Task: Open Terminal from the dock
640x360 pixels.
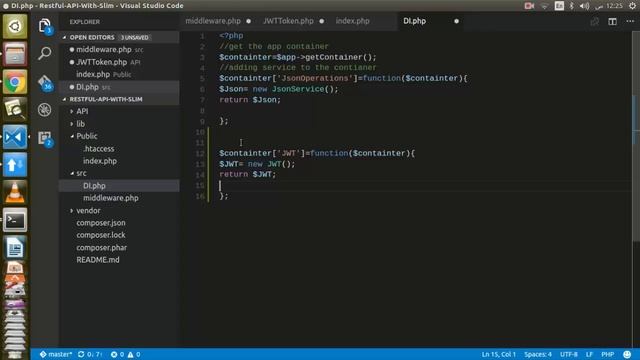Action: click(x=15, y=220)
